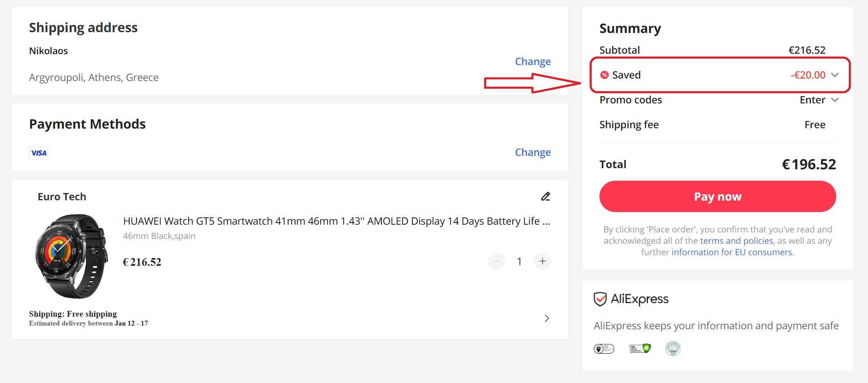Click the first security certification badge
The image size is (868, 383).
click(x=604, y=349)
